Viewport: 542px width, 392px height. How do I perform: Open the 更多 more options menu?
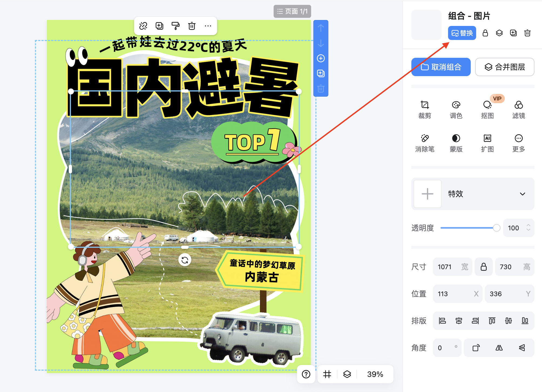pos(519,143)
